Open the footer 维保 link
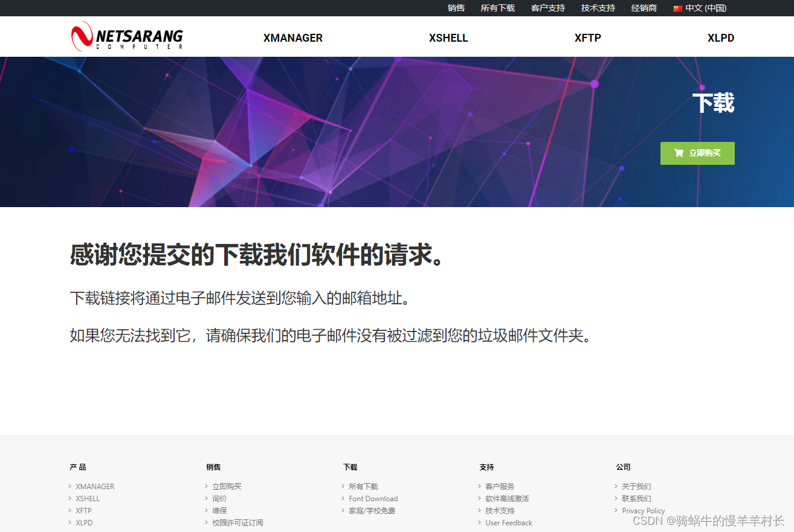Viewport: 794px width, 532px height. (219, 511)
